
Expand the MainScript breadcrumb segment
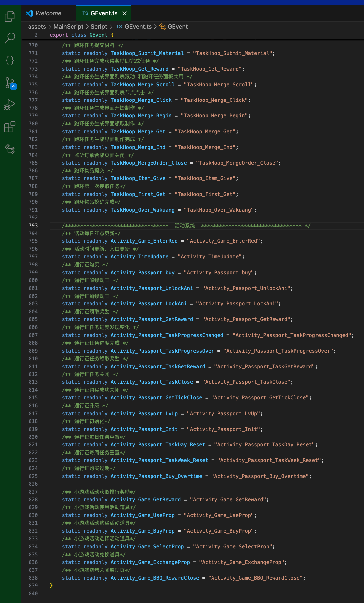click(x=68, y=27)
